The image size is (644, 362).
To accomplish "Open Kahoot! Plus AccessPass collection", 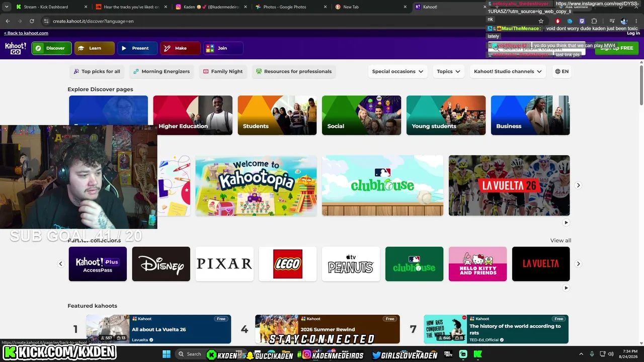I will click(x=98, y=264).
